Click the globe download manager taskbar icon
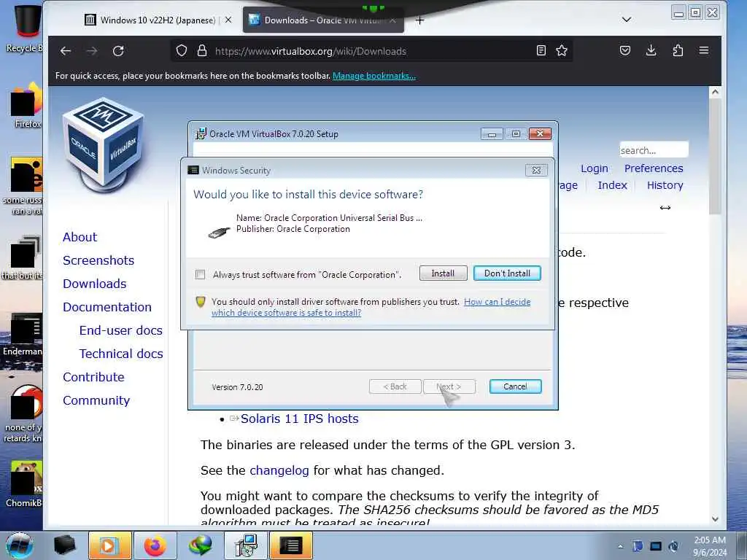 coord(200,545)
